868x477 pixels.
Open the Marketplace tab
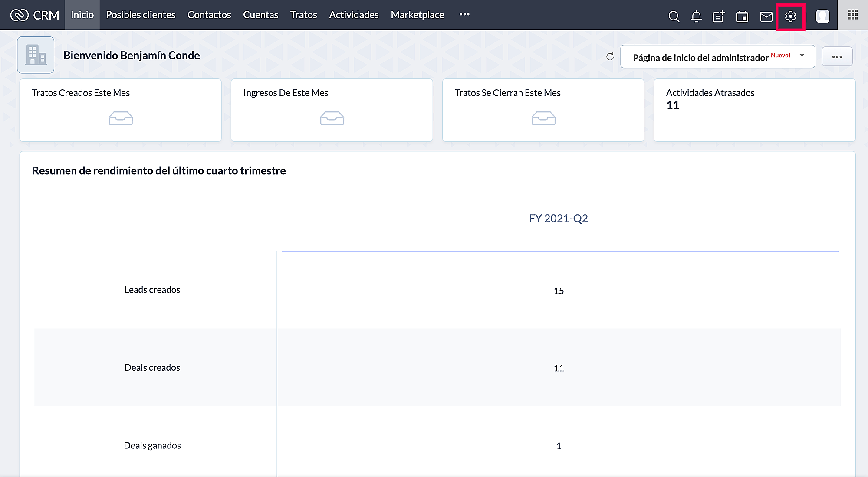point(418,15)
